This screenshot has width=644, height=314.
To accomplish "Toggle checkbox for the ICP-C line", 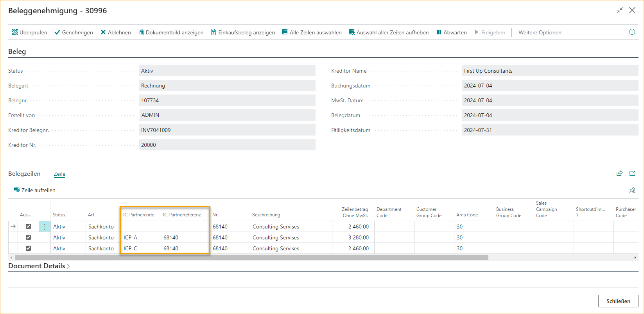I will pos(28,248).
